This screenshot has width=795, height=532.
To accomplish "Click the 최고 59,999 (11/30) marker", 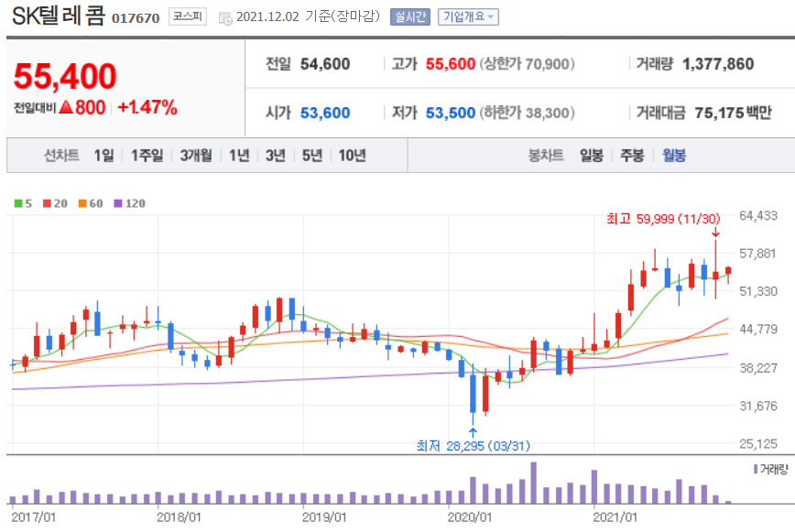I will (663, 219).
